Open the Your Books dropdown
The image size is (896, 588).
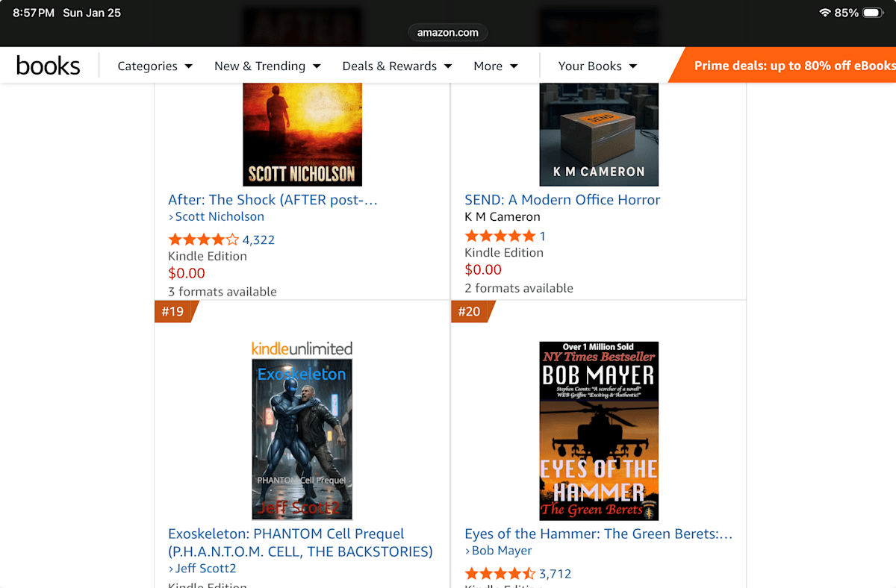pyautogui.click(x=597, y=66)
